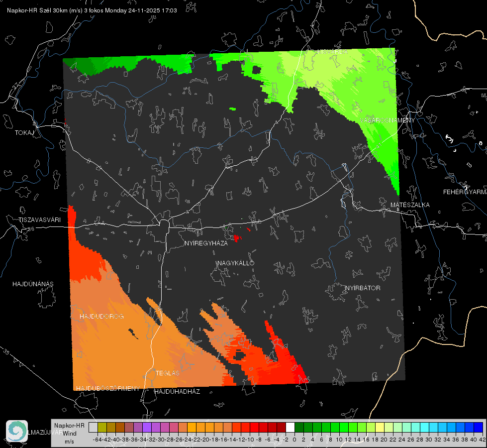This screenshot has height=448, width=487.
Task: Choose the bright violet swatch between -36 and -34
Action: [x=147, y=428]
